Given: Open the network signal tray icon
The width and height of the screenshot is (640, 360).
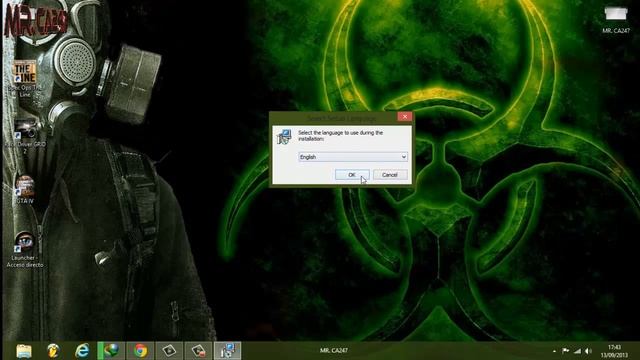Looking at the screenshot, I should 577,351.
